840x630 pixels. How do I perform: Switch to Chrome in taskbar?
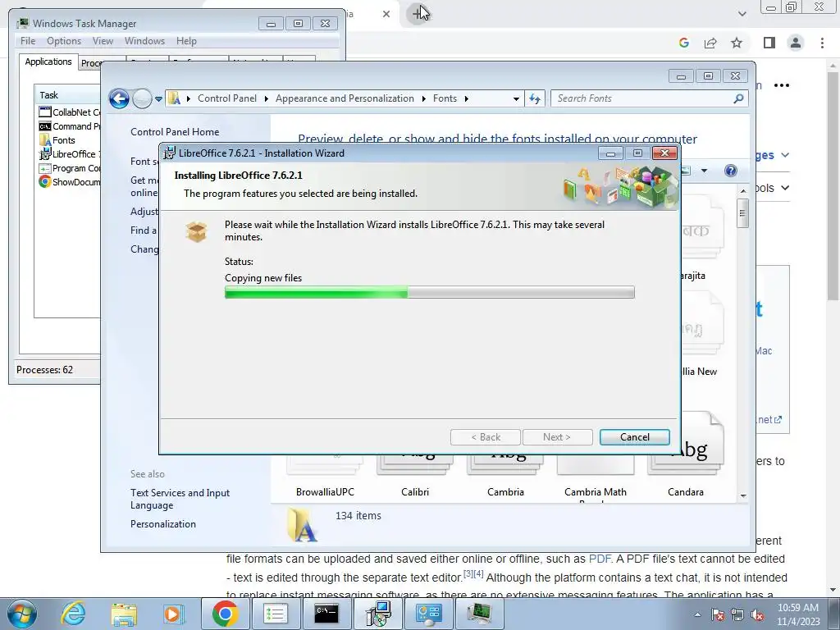pos(225,614)
